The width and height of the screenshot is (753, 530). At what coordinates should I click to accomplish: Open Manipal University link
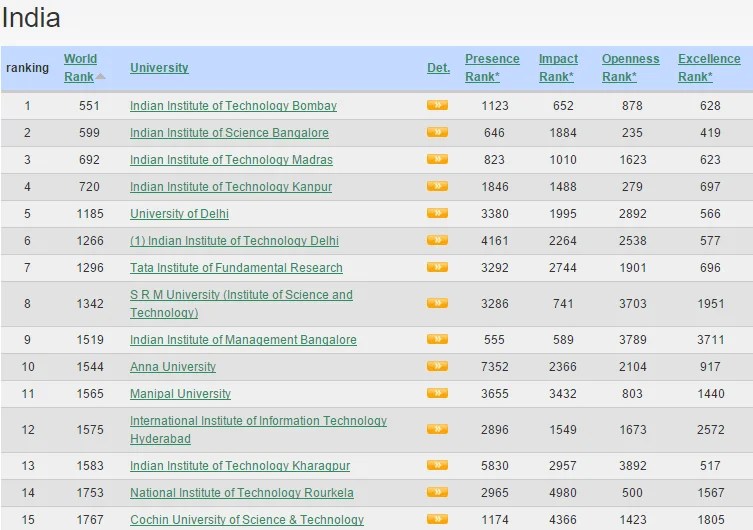pyautogui.click(x=180, y=394)
